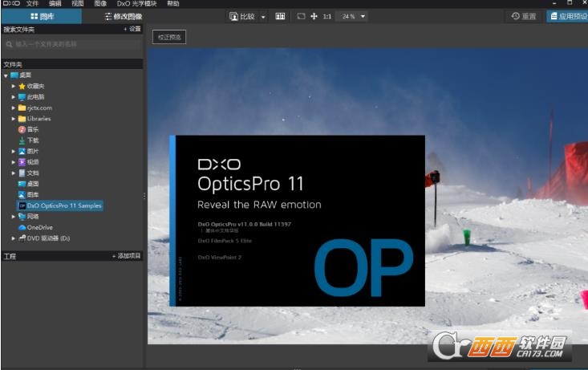This screenshot has width=588, height=370.
Task: Focus the folder name search field
Action: click(x=72, y=44)
